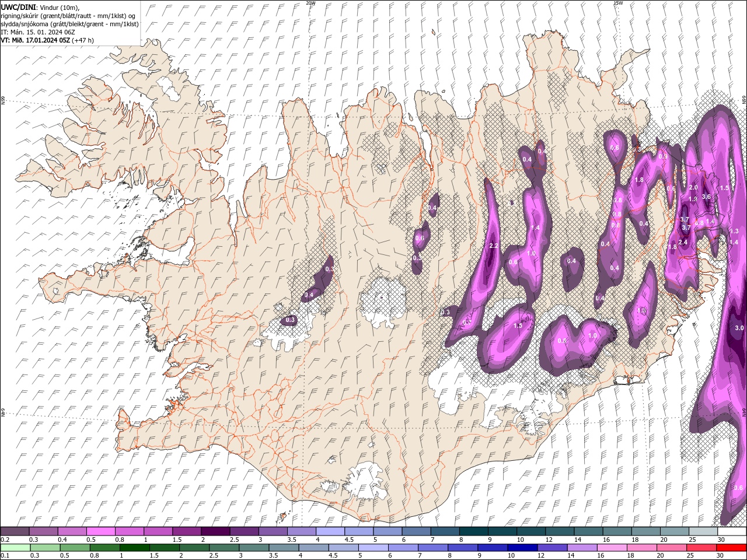
Task: Pick the pink 0.5 swatch on snowfall scale
Action: tap(101, 531)
